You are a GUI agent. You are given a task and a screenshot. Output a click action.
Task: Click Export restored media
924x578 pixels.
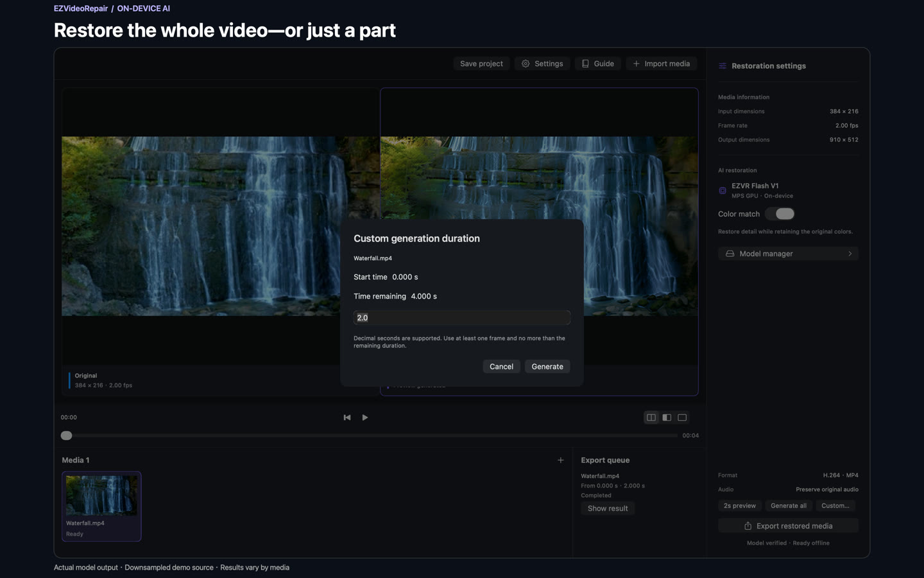[788, 526]
